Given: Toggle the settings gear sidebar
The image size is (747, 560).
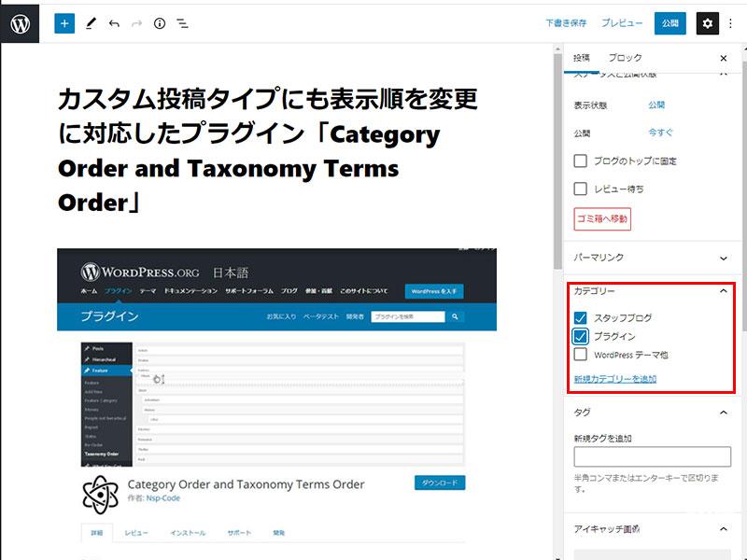Looking at the screenshot, I should coord(707,23).
